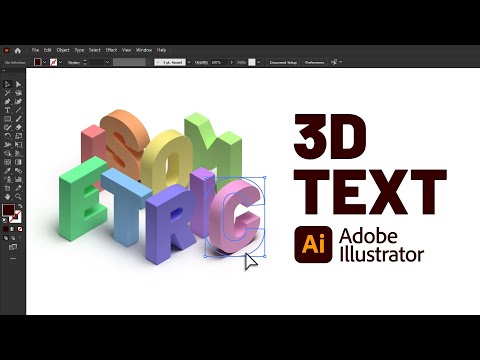Expand the control bar fill color dropdown
Image resolution: width=480 pixels, height=360 pixels.
pyautogui.click(x=44, y=62)
